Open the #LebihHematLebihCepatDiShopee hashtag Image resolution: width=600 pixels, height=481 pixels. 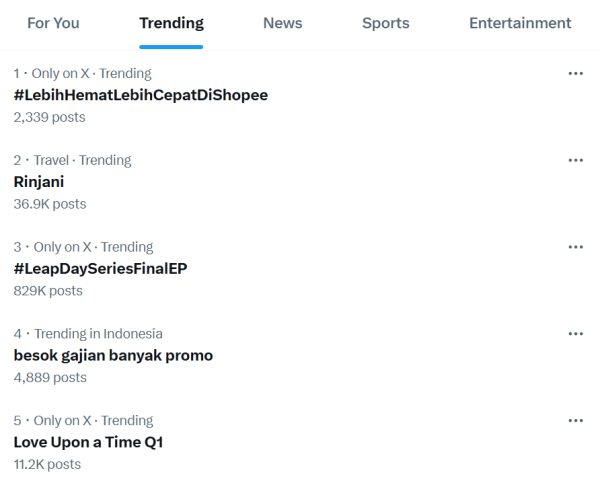[x=141, y=95]
